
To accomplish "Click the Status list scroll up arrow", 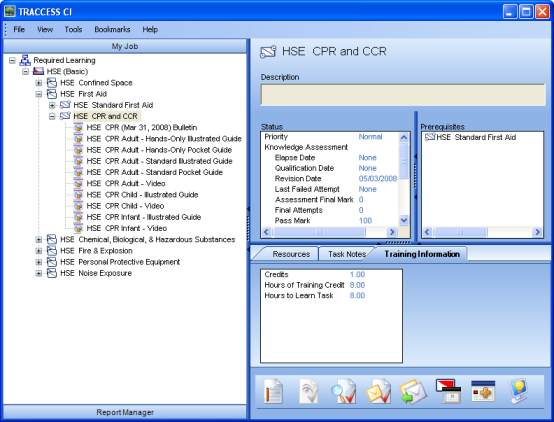I will (404, 137).
